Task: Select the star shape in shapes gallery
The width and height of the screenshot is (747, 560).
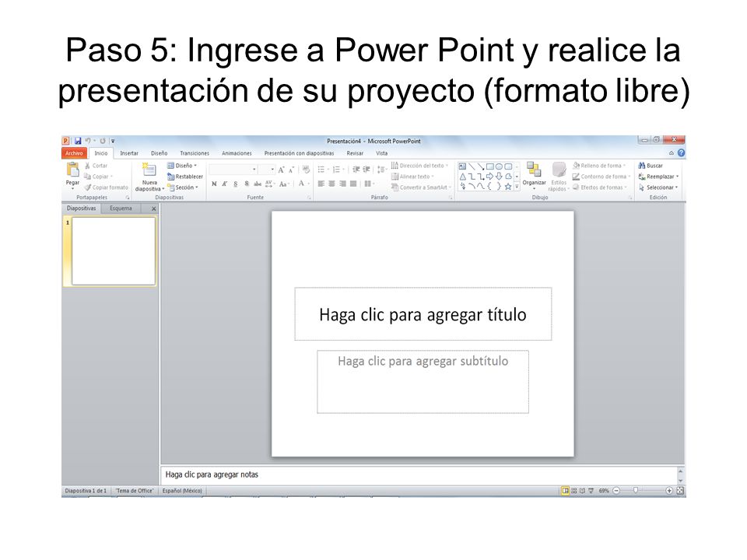Action: pos(508,186)
